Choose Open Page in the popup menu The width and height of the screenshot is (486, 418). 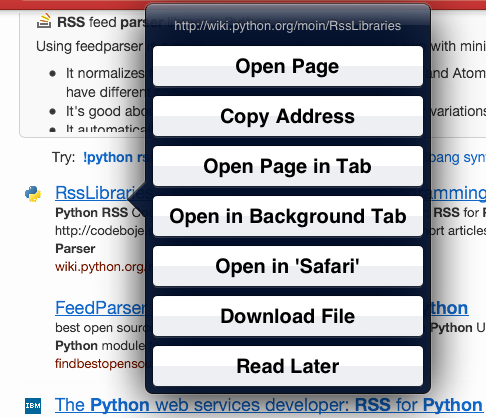click(x=288, y=66)
